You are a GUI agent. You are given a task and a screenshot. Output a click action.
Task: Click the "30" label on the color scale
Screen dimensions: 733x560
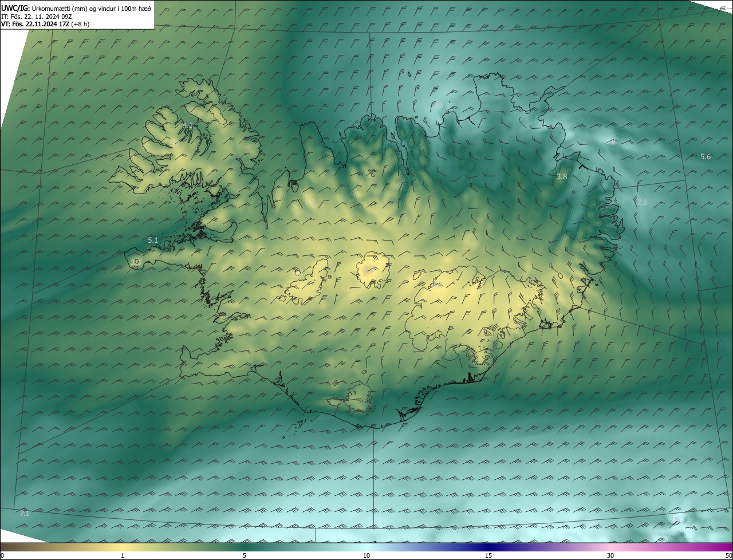[x=610, y=555]
